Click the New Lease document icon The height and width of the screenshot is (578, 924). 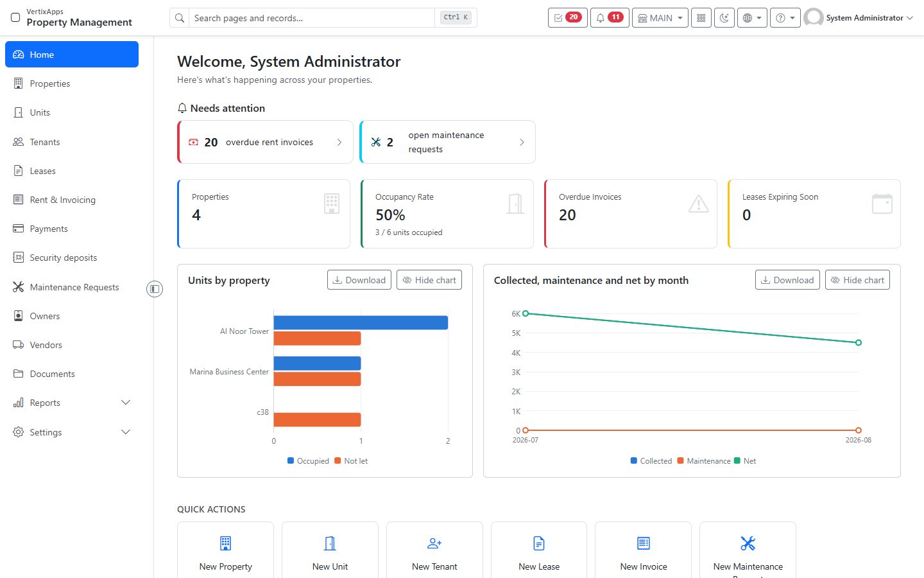tap(539, 543)
